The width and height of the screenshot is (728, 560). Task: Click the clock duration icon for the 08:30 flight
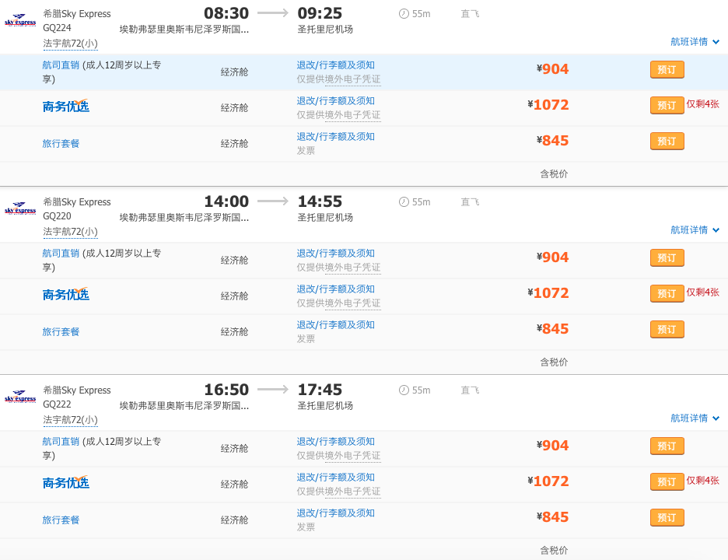pyautogui.click(x=404, y=14)
